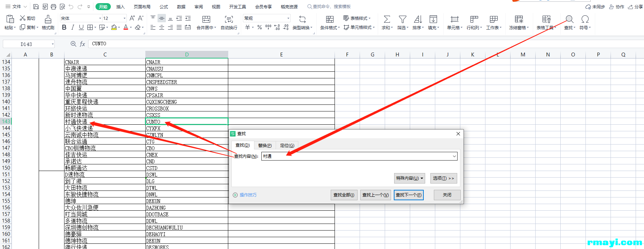Click the Close (关闭) button in dialog
The height and width of the screenshot is (249, 644).
click(x=447, y=195)
